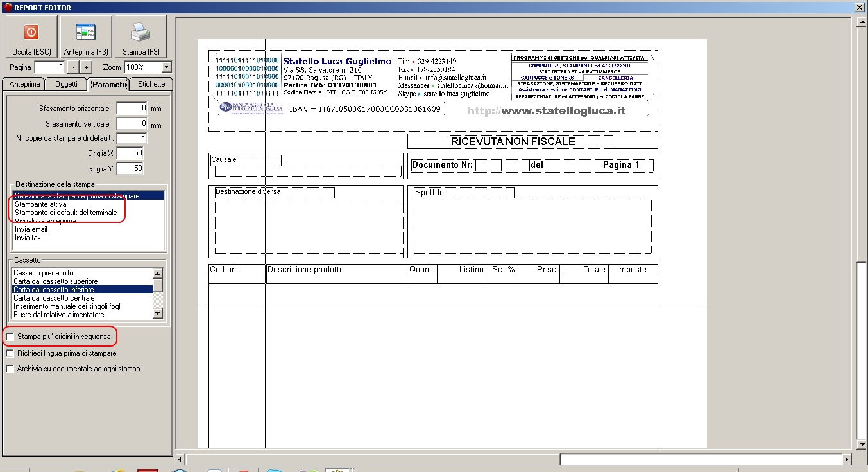Viewport: 868px width, 472px height.
Task: Select 'Stampante attiva' destination
Action: pyautogui.click(x=89, y=204)
